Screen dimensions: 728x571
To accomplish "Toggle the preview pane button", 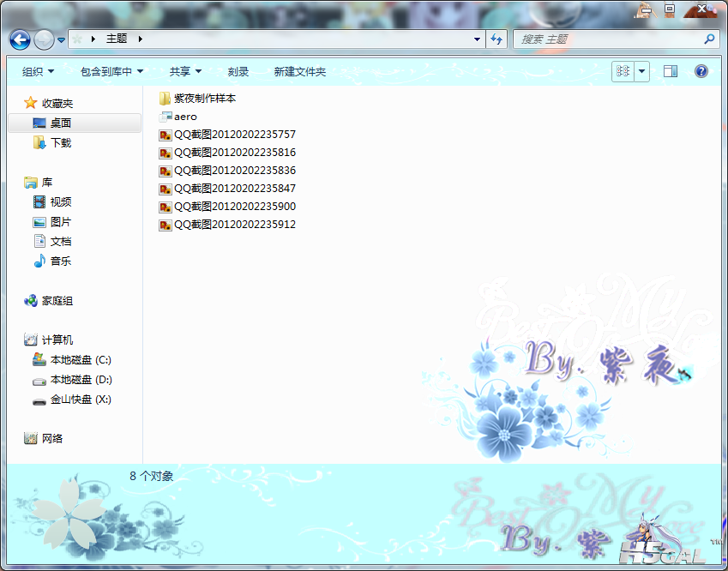I will [671, 71].
